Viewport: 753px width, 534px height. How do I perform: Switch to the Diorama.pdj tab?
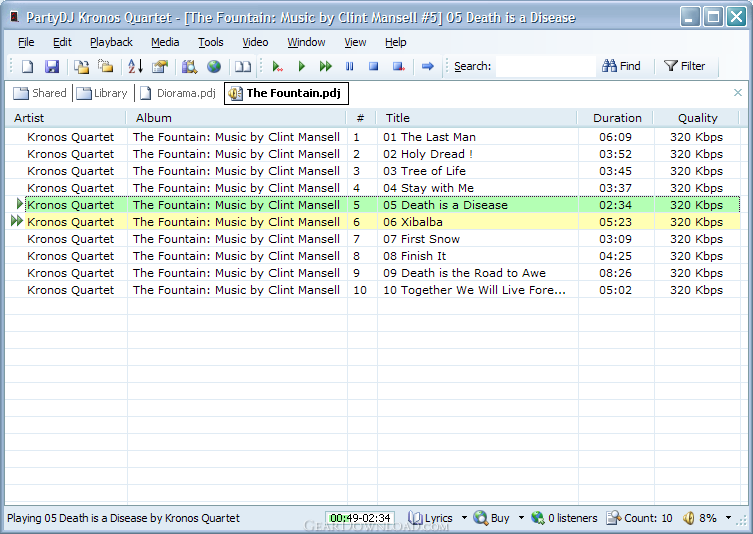coord(178,93)
